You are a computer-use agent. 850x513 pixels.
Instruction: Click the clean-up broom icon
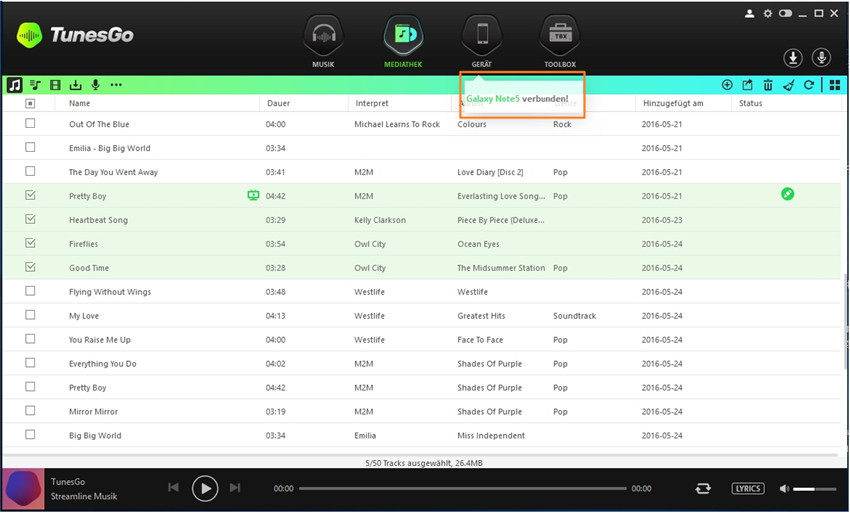pos(789,85)
